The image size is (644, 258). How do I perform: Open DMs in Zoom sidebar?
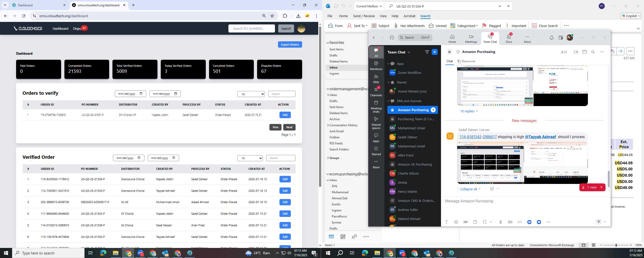376,79
